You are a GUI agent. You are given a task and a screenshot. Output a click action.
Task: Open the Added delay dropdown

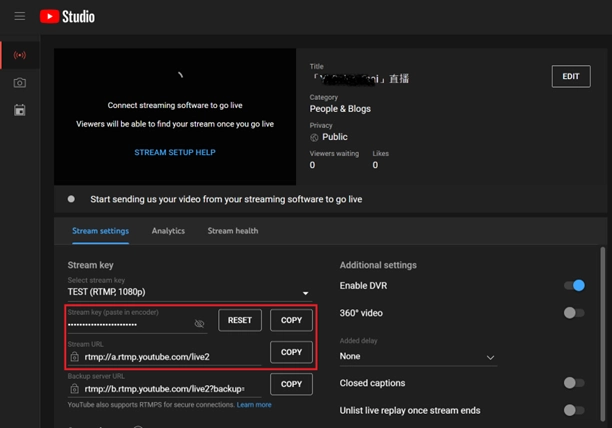click(418, 356)
